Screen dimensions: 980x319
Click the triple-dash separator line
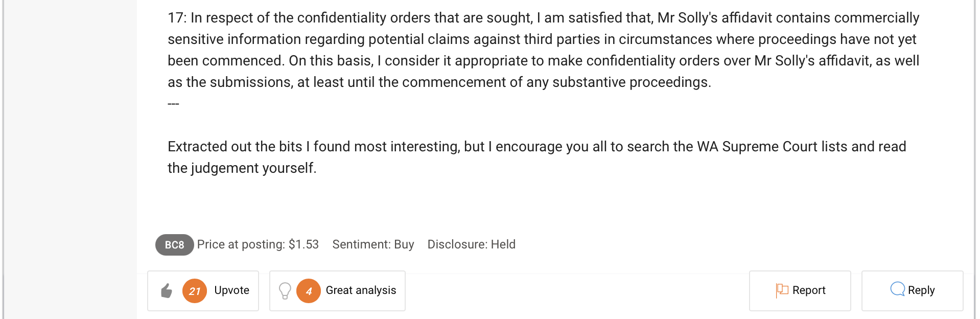[x=173, y=104]
